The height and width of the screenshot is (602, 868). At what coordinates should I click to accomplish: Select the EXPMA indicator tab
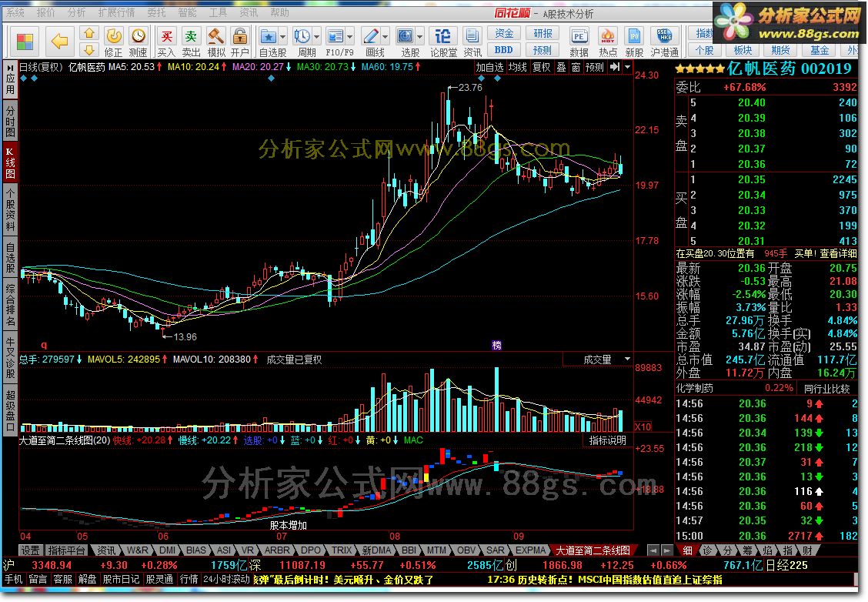(x=530, y=550)
